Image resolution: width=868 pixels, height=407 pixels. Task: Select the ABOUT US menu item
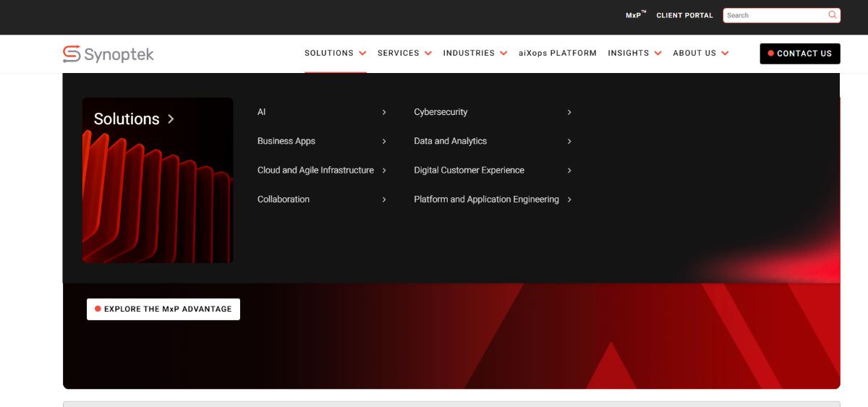pyautogui.click(x=694, y=53)
